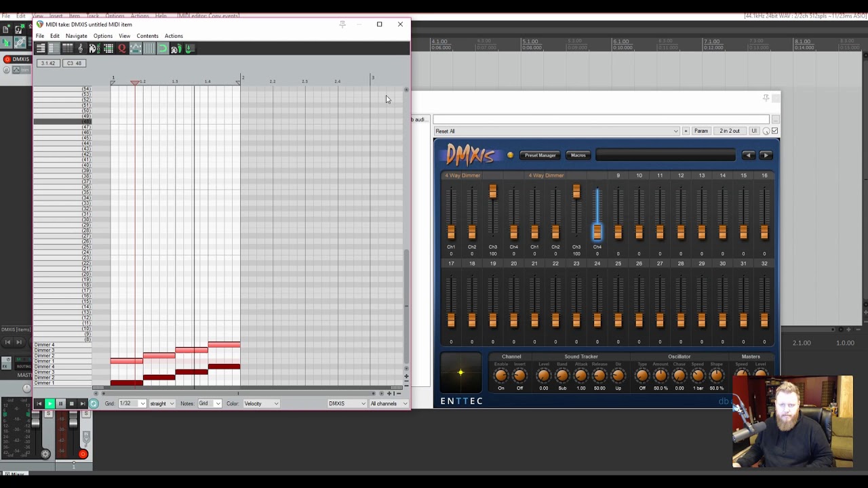Click the Oscillator Amount knob

tap(660, 375)
